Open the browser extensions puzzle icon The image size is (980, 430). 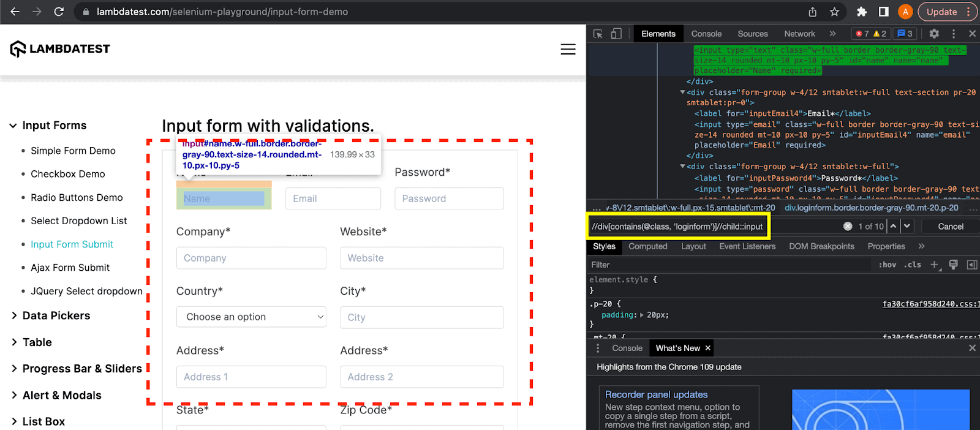point(862,12)
